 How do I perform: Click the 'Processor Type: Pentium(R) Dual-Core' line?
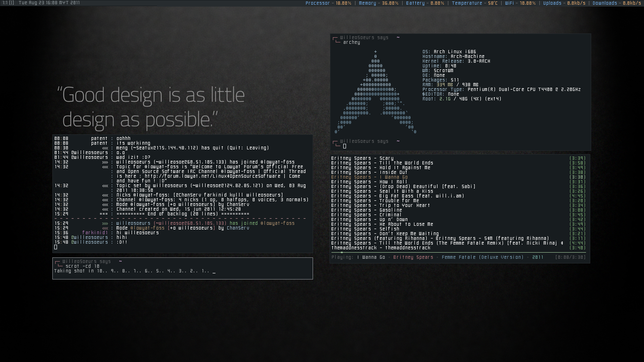(502, 90)
